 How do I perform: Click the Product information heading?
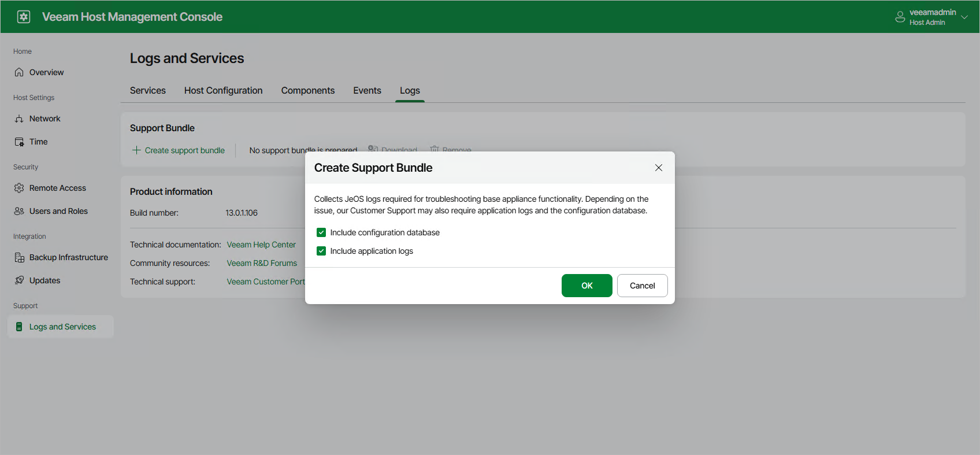click(x=171, y=191)
